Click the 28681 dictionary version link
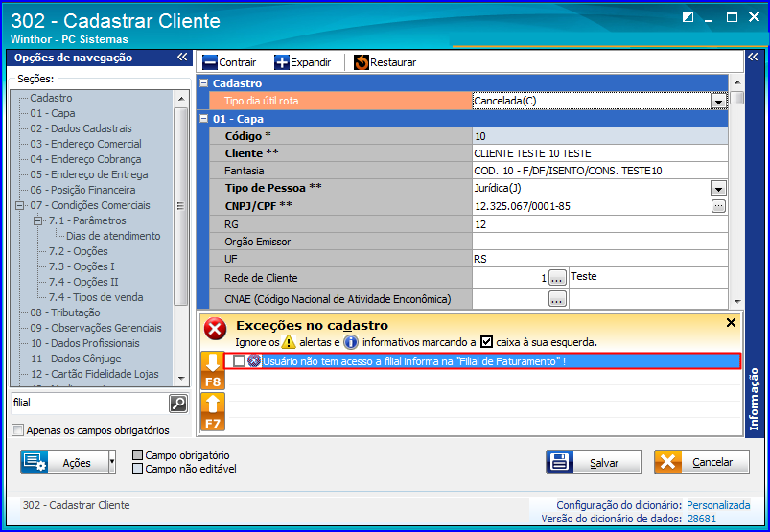This screenshot has width=770, height=532. click(x=702, y=519)
